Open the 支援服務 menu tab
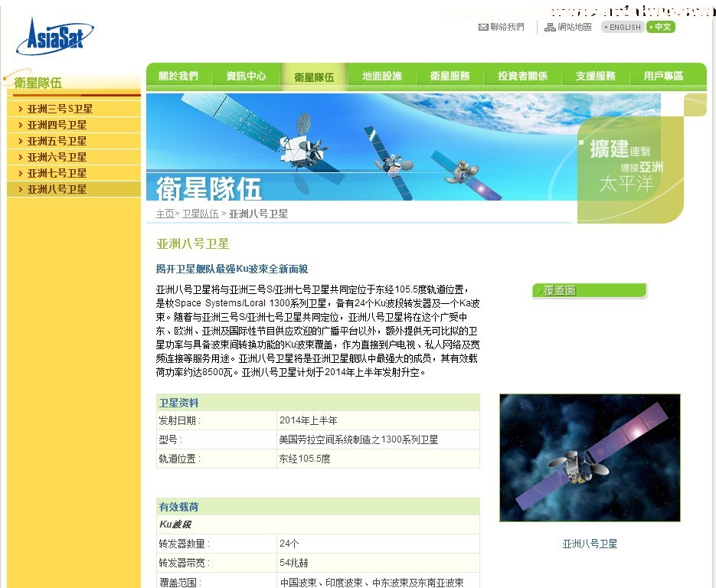The width and height of the screenshot is (716, 588). (596, 77)
